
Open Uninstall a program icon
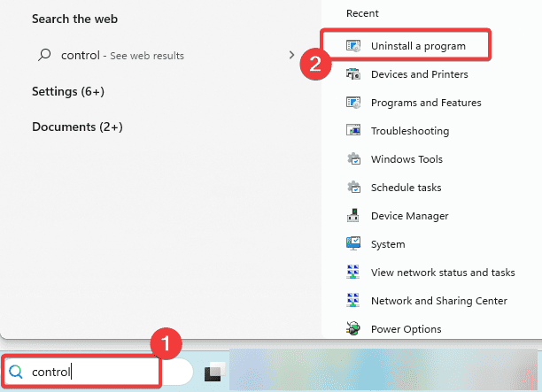coord(353,46)
